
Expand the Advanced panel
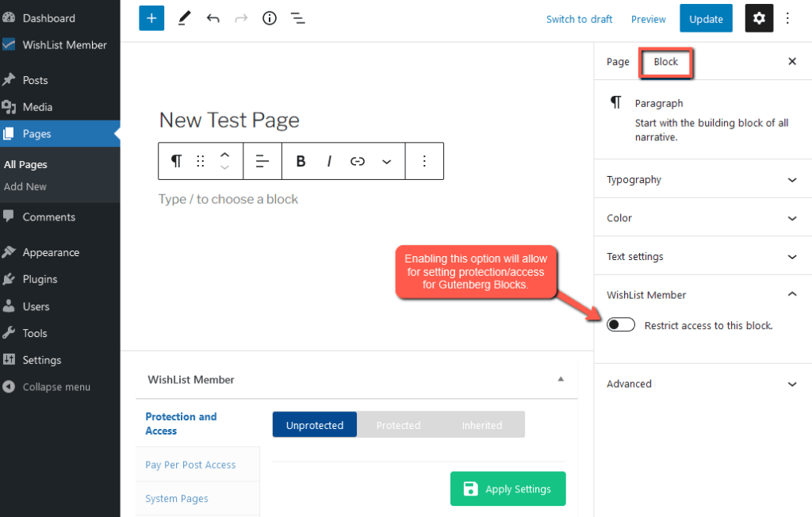703,383
